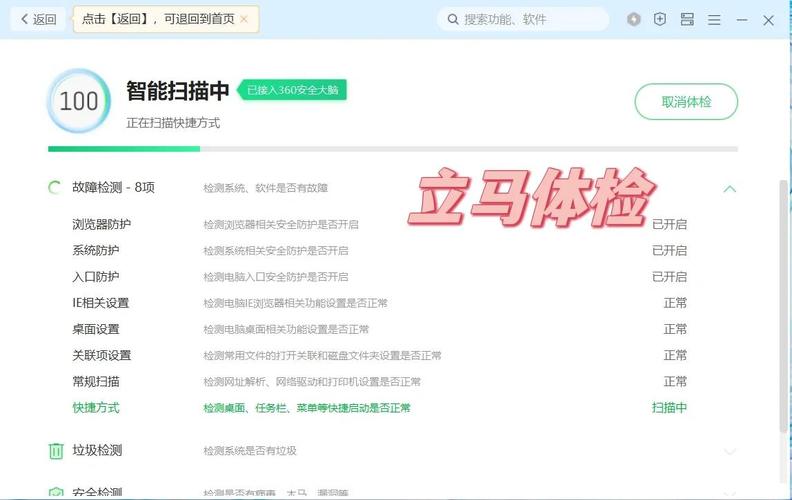Select the 浏览器防护 row
The width and height of the screenshot is (792, 500).
pyautogui.click(x=379, y=224)
